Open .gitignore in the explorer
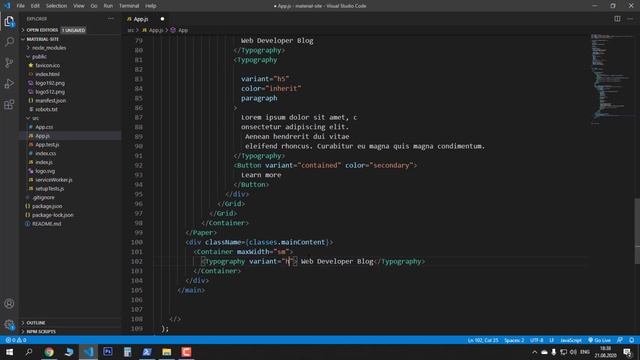Viewport: 640px width, 360px height. coord(43,198)
